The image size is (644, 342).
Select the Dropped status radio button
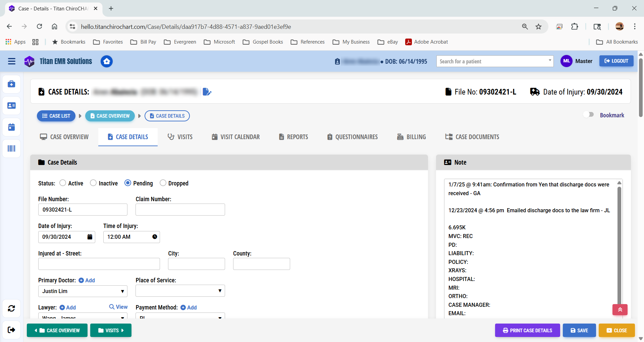[x=163, y=183]
